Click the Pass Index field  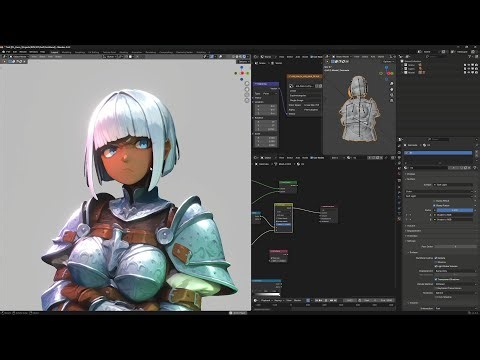tap(455, 247)
